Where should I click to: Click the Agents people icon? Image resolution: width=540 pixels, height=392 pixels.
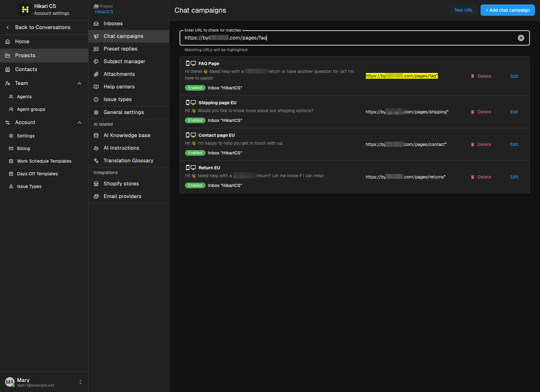coord(11,97)
